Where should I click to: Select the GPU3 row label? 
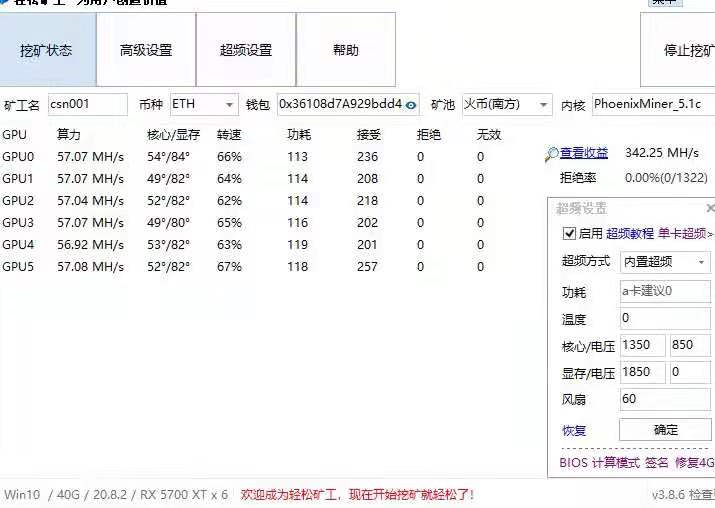coord(18,223)
